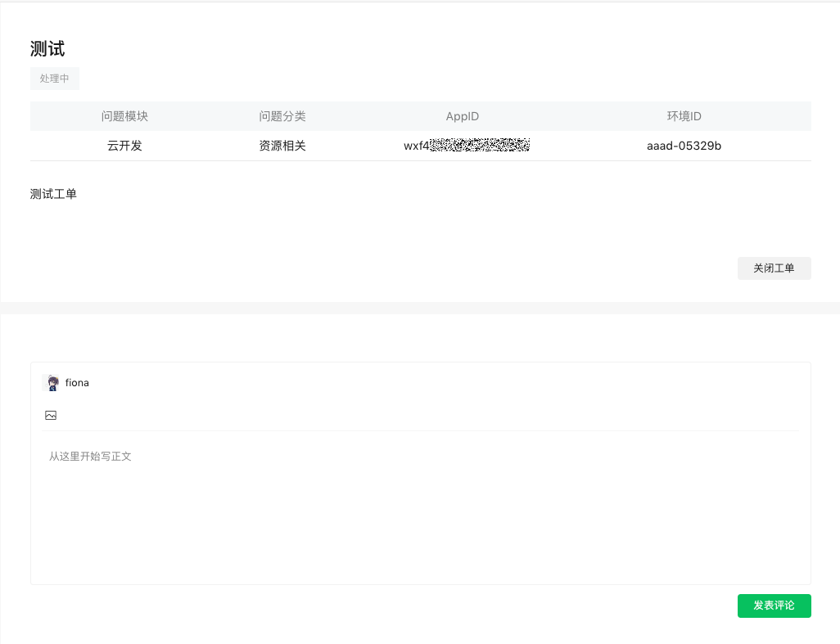
Task: Click the 关闭工单 button
Action: (x=774, y=268)
